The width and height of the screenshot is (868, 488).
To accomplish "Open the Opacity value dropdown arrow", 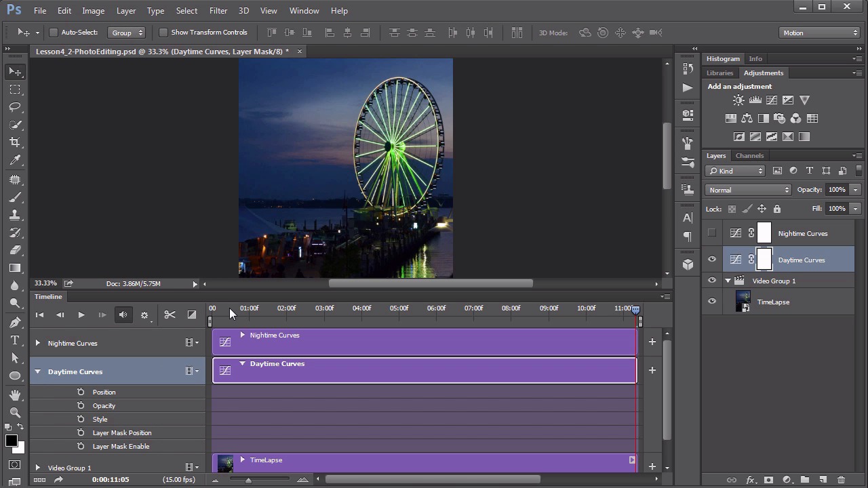I will (x=855, y=190).
